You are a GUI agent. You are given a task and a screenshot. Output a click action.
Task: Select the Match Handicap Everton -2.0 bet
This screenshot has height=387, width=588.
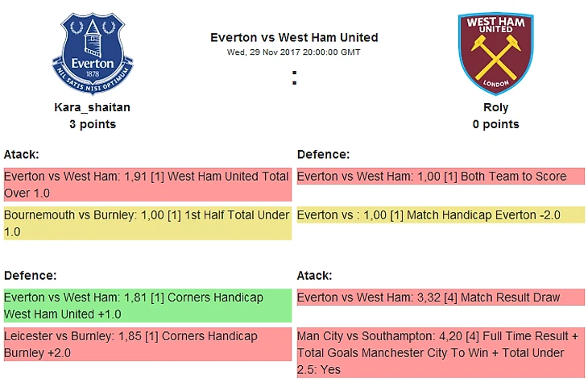pos(440,215)
